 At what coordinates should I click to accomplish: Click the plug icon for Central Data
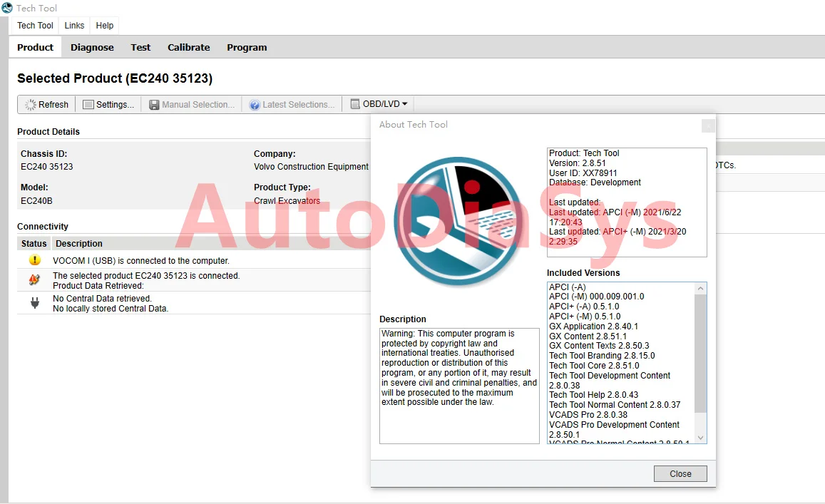pyautogui.click(x=35, y=303)
